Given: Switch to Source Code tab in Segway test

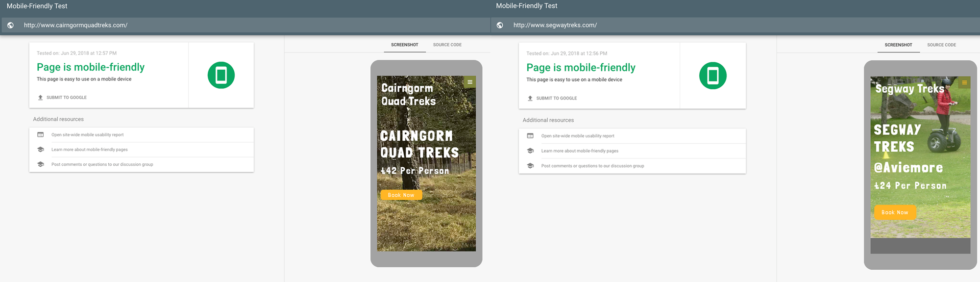Looking at the screenshot, I should pyautogui.click(x=941, y=45).
